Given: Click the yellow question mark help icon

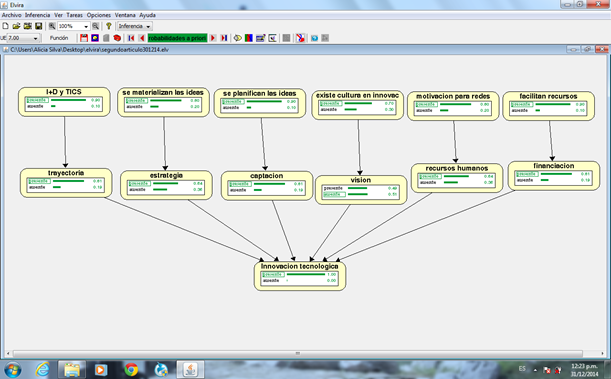Looking at the screenshot, I should point(109,26).
